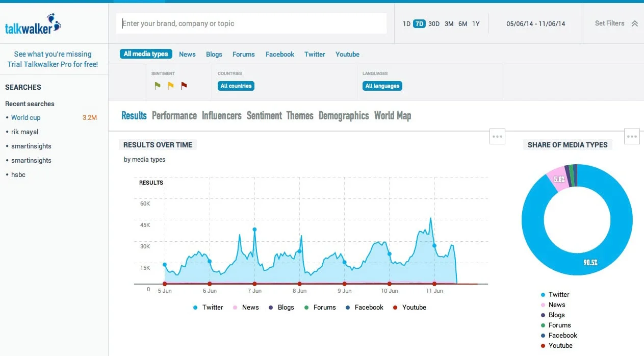Open the All countries filter
644x356 pixels.
(x=236, y=86)
